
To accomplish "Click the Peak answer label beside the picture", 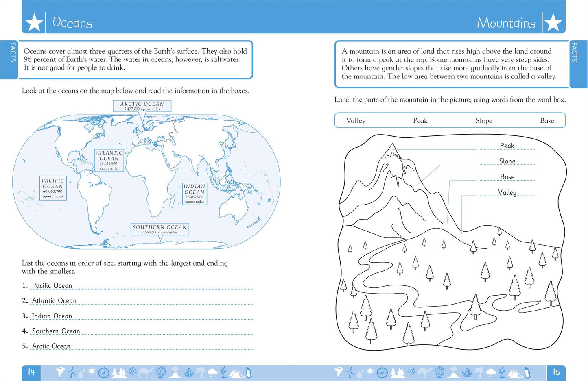I will [x=507, y=146].
